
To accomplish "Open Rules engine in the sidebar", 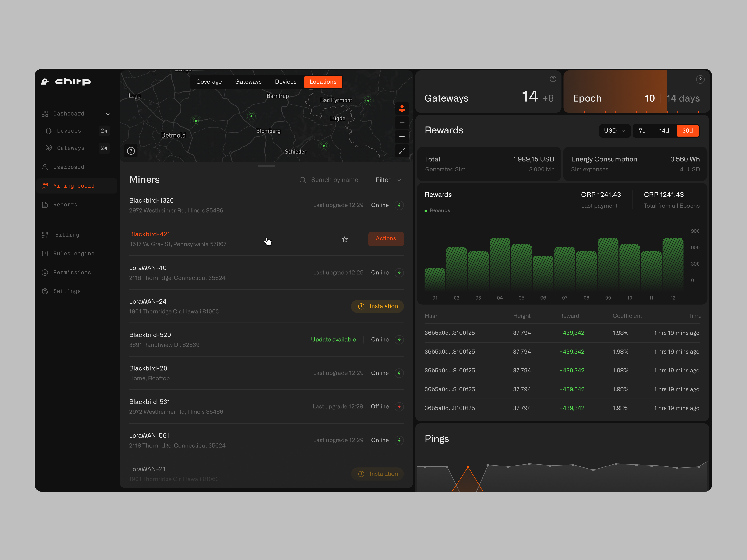I will (x=74, y=253).
